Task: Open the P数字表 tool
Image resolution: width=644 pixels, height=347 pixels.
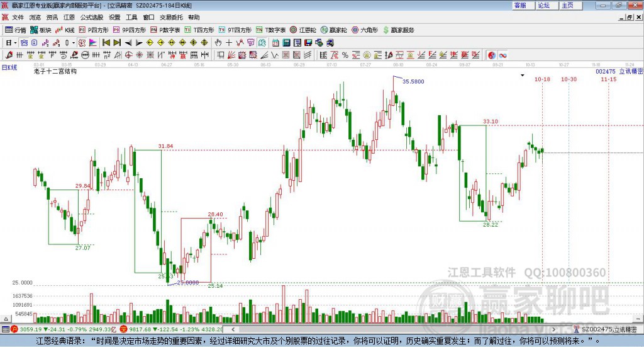Action: click(165, 30)
